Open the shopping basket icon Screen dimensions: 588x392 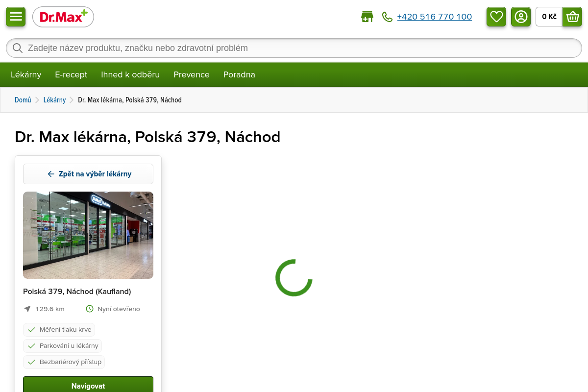pyautogui.click(x=572, y=17)
